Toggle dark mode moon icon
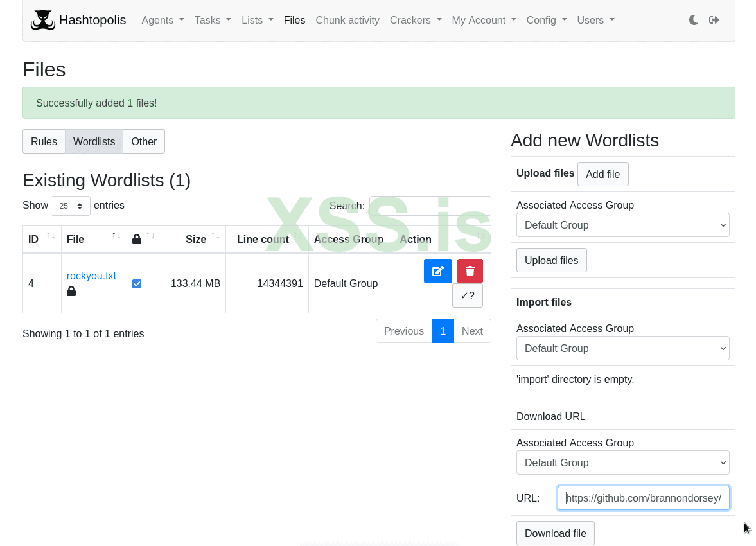Screen dimensions: 756x546 click(693, 21)
